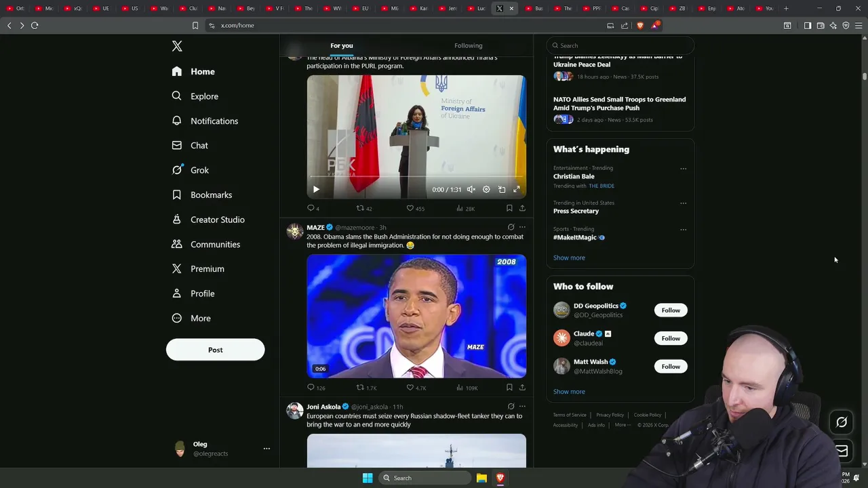Open options for Christian Bale trend

pos(683,169)
